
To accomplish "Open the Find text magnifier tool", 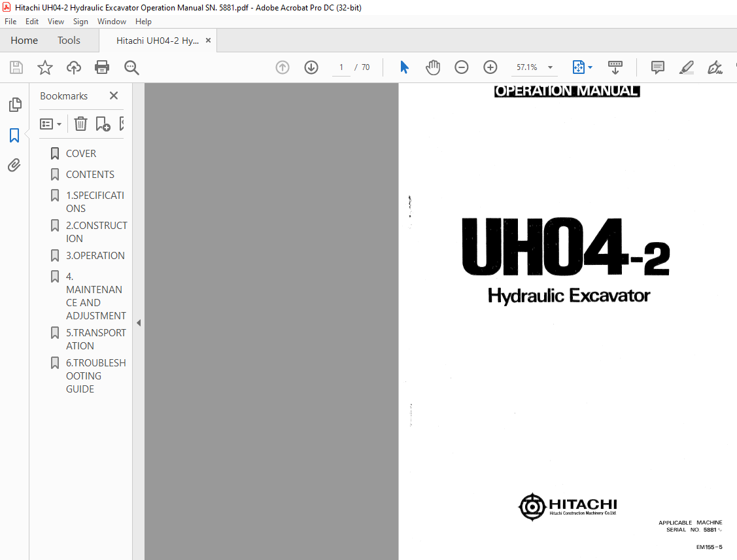I will click(x=131, y=67).
